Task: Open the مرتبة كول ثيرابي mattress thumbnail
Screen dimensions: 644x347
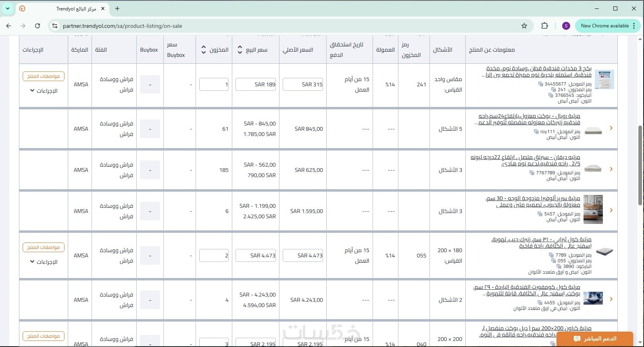Action: click(604, 251)
